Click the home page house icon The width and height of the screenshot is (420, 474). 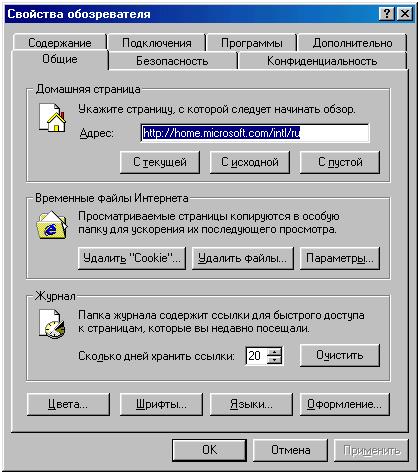[53, 118]
